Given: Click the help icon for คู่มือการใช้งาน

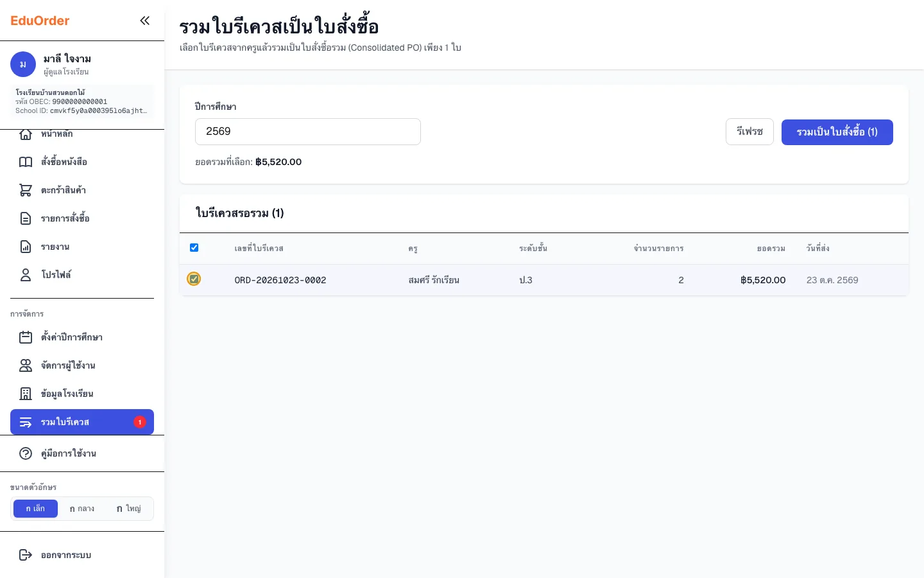Looking at the screenshot, I should pyautogui.click(x=26, y=453).
